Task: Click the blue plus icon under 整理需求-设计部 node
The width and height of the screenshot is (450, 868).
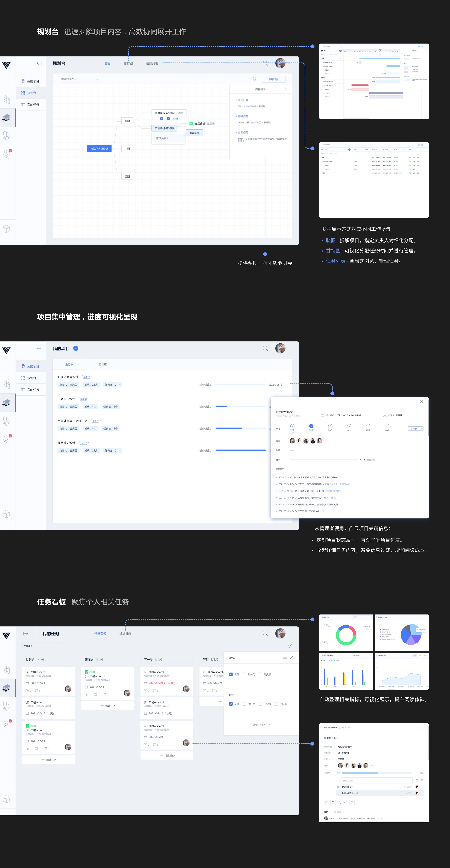Action: tap(162, 119)
